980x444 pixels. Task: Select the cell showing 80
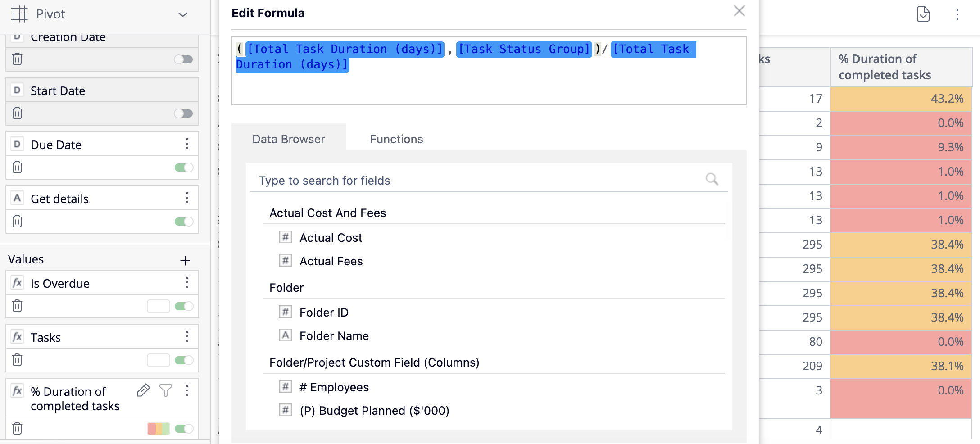coord(795,342)
